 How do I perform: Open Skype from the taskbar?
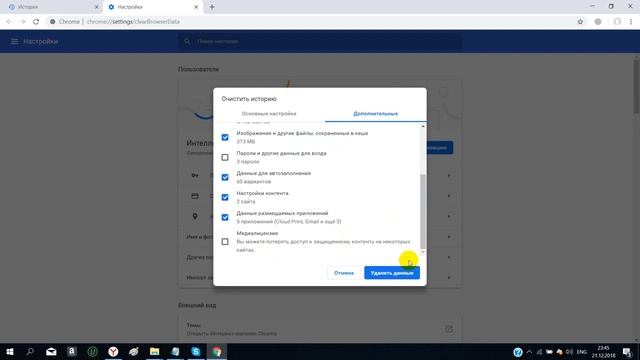(x=196, y=351)
